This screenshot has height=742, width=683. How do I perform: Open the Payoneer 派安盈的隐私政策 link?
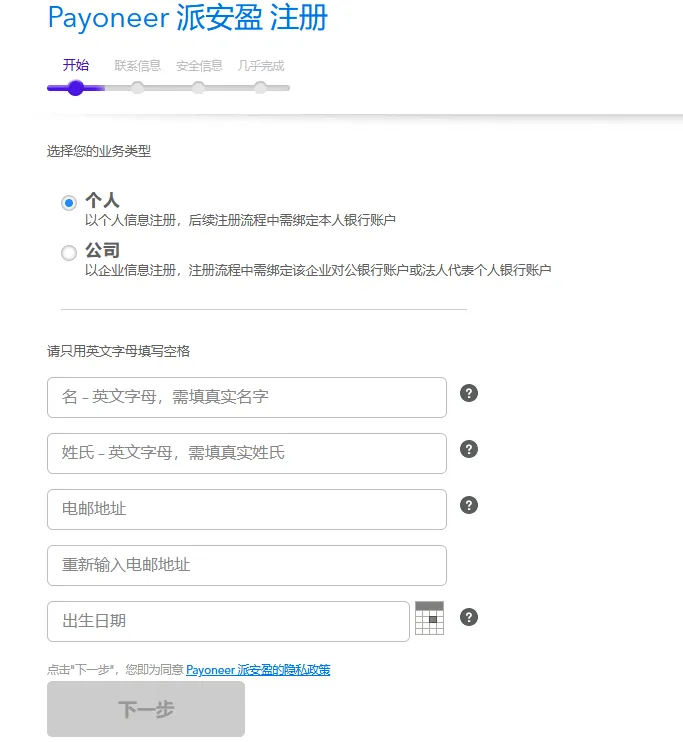258,670
